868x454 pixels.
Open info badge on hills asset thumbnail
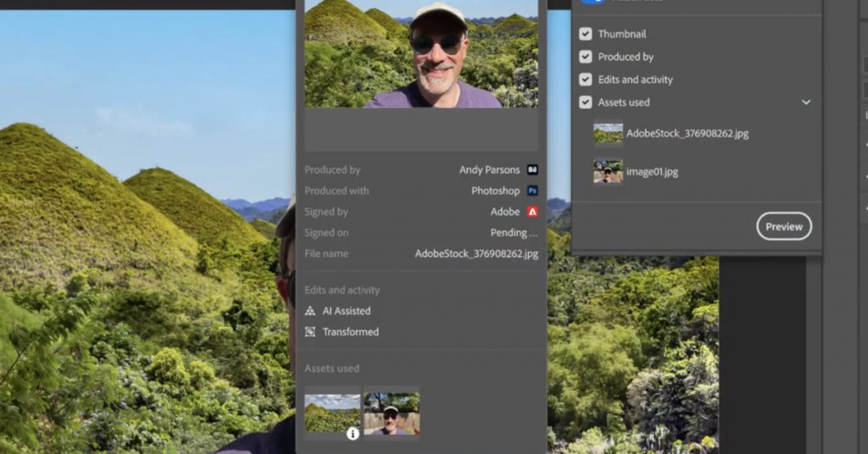[353, 434]
